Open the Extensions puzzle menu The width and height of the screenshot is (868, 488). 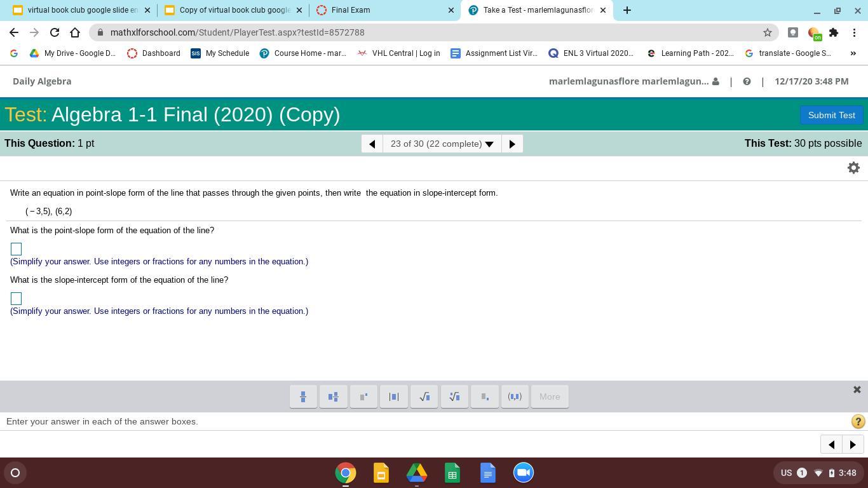(x=834, y=32)
